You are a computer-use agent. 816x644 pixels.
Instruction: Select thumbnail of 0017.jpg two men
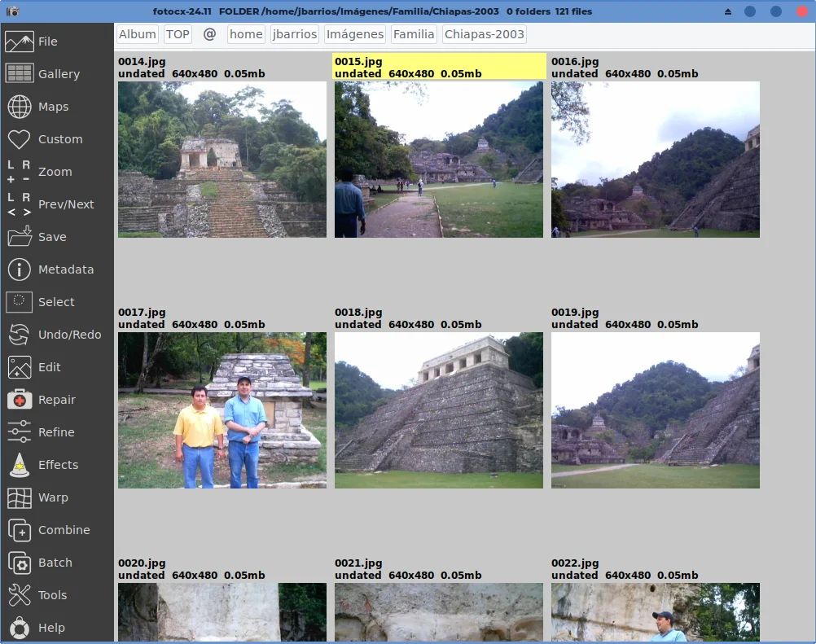(222, 410)
